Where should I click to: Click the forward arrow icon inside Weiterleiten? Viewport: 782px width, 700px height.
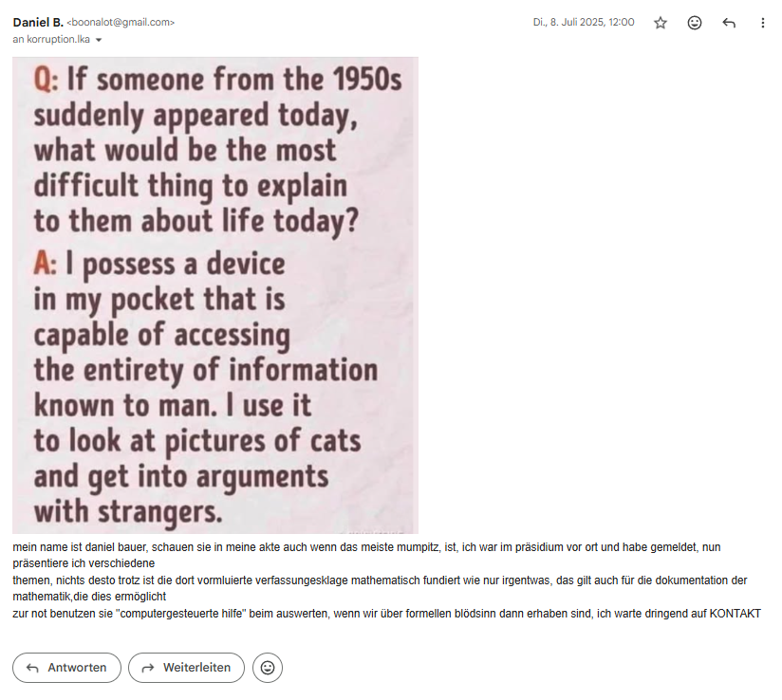click(147, 668)
